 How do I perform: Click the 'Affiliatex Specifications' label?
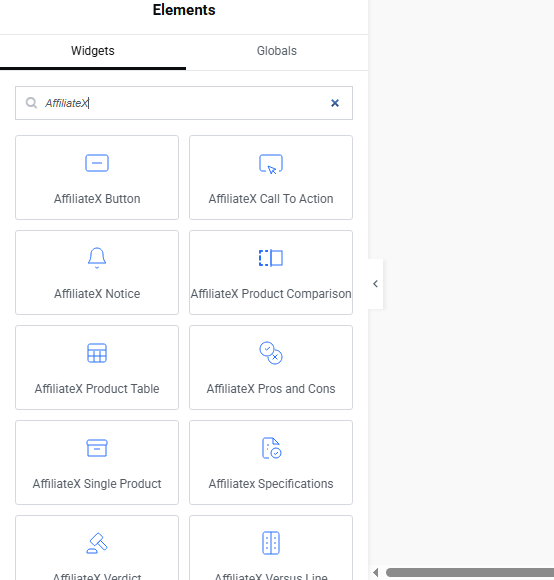271,484
